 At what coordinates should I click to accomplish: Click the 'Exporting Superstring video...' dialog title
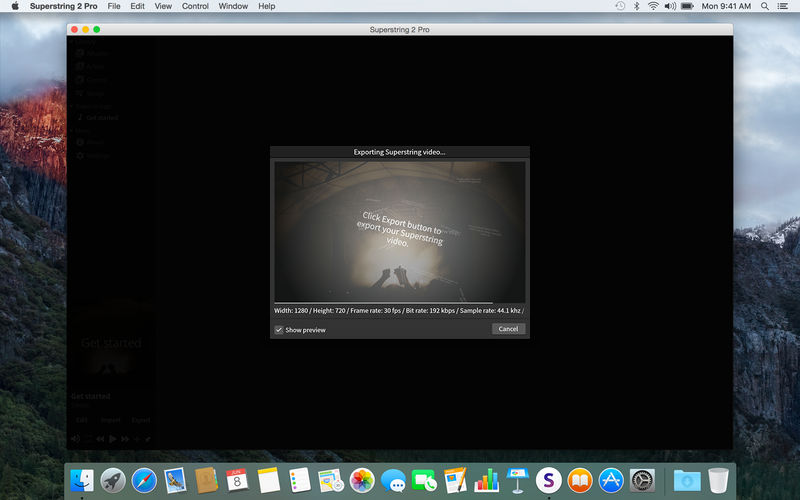click(399, 152)
